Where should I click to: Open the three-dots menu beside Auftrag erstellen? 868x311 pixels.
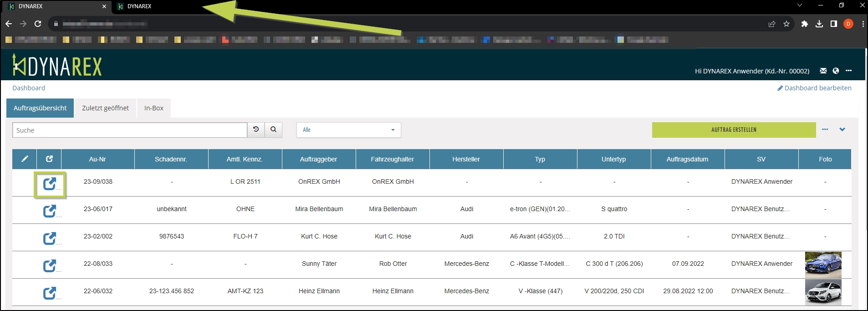click(825, 130)
